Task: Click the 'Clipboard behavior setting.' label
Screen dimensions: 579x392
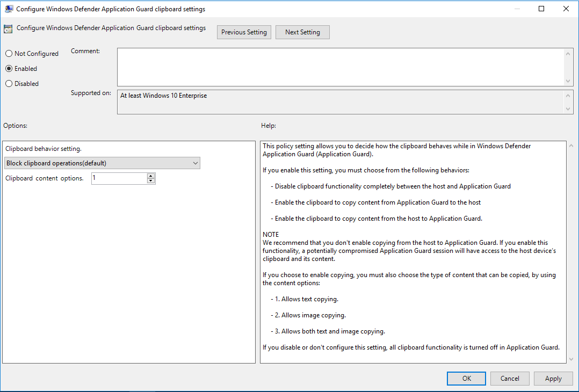Action: (x=43, y=149)
